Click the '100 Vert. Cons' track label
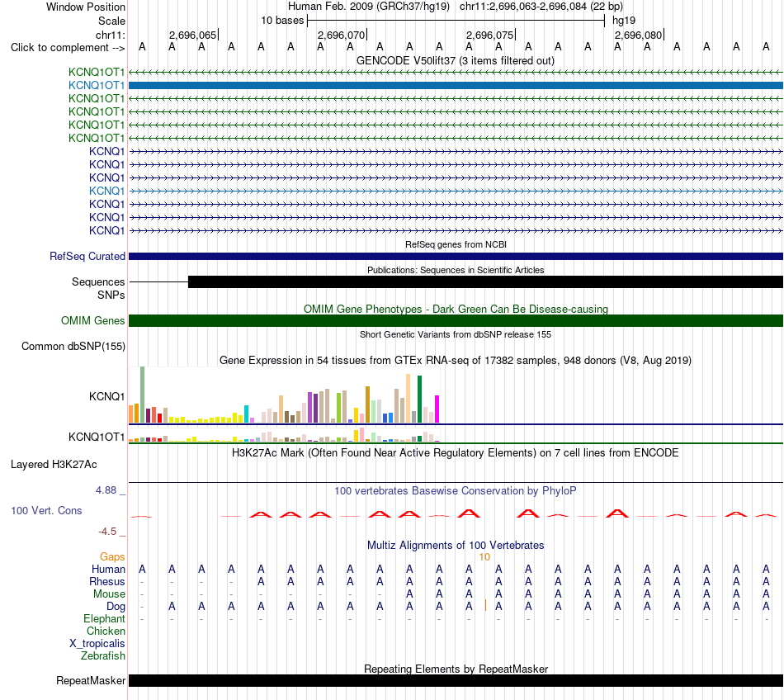This screenshot has height=700, width=784. click(46, 510)
